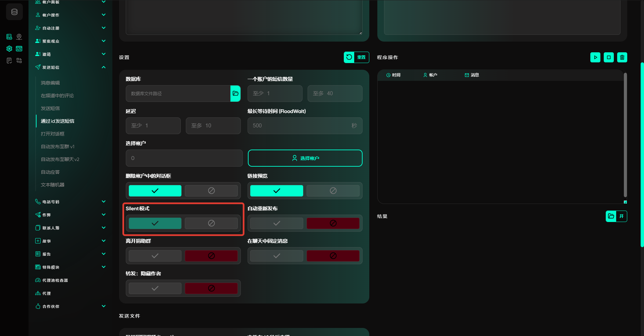Expand the 聚集观众 sidebar section
Image resolution: width=644 pixels, height=336 pixels.
click(104, 41)
